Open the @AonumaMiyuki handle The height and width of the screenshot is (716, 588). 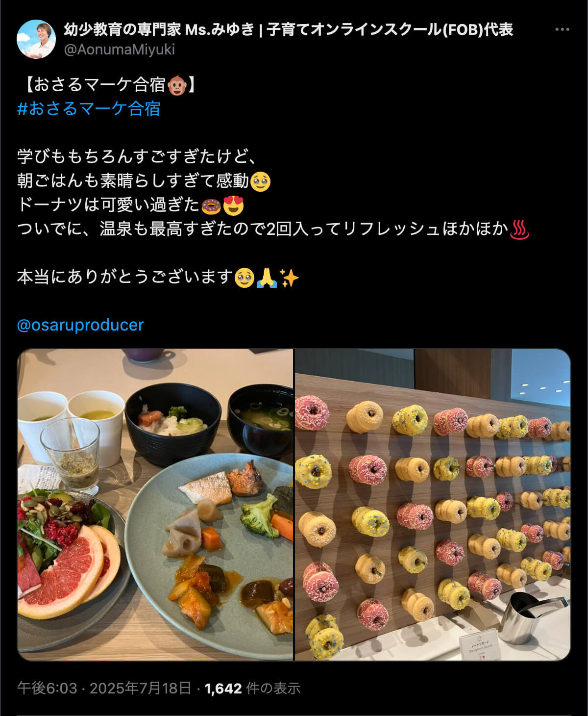pyautogui.click(x=120, y=50)
